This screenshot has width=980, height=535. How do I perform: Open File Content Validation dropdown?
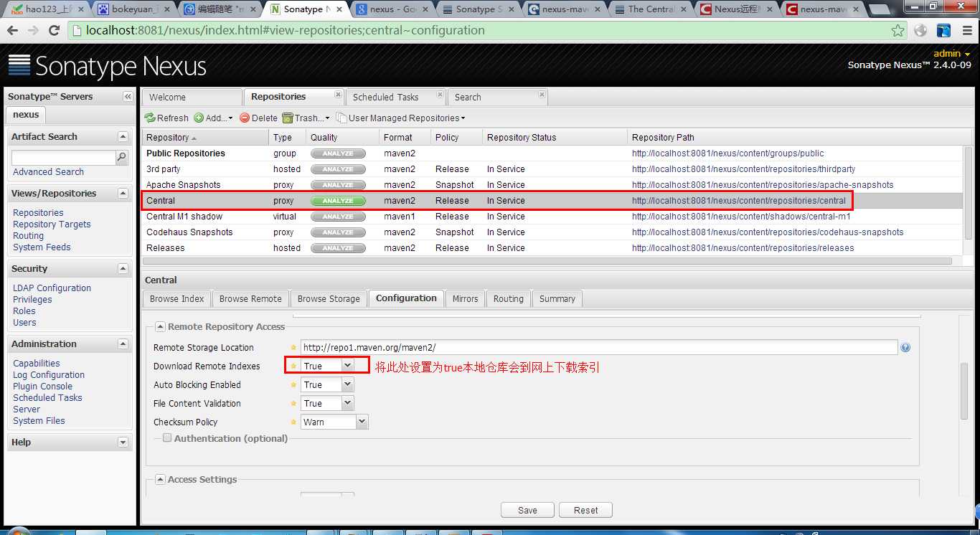(x=348, y=403)
